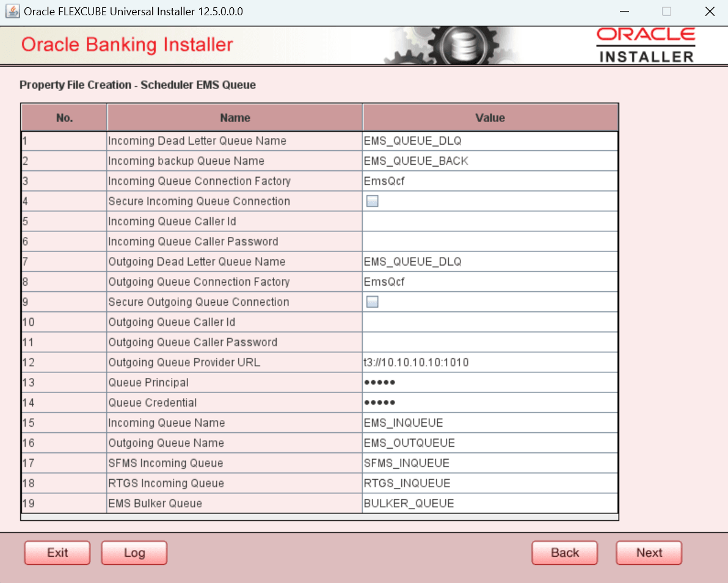Edit Outgoing Queue Connection Factory value
Image resolution: width=728 pixels, height=583 pixels.
pos(490,282)
